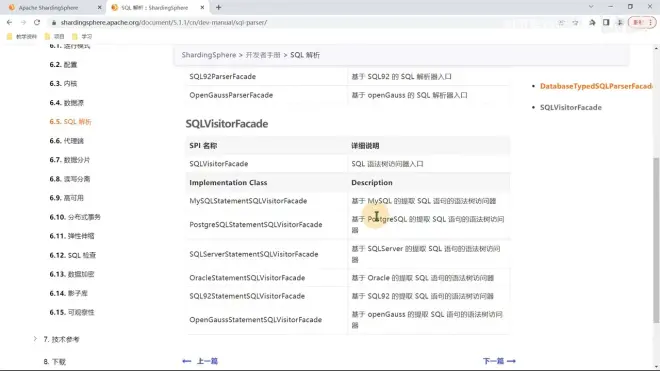The height and width of the screenshot is (371, 660).
Task: Open section 6.8 读写分离 in the sidebar
Action: click(x=69, y=179)
